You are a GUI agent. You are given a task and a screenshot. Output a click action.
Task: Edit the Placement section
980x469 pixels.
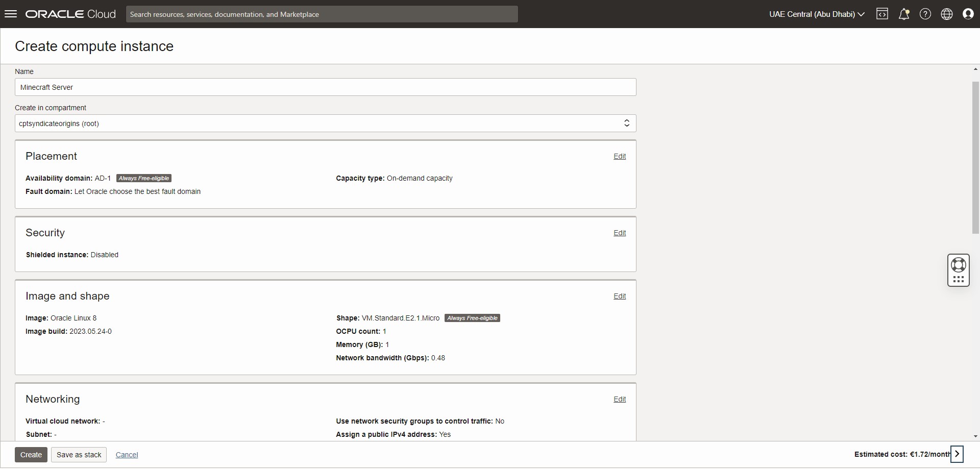619,156
